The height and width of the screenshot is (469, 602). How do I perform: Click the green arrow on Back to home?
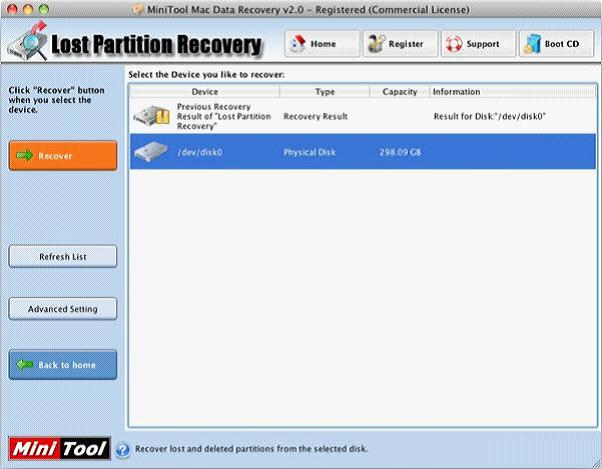coord(25,364)
